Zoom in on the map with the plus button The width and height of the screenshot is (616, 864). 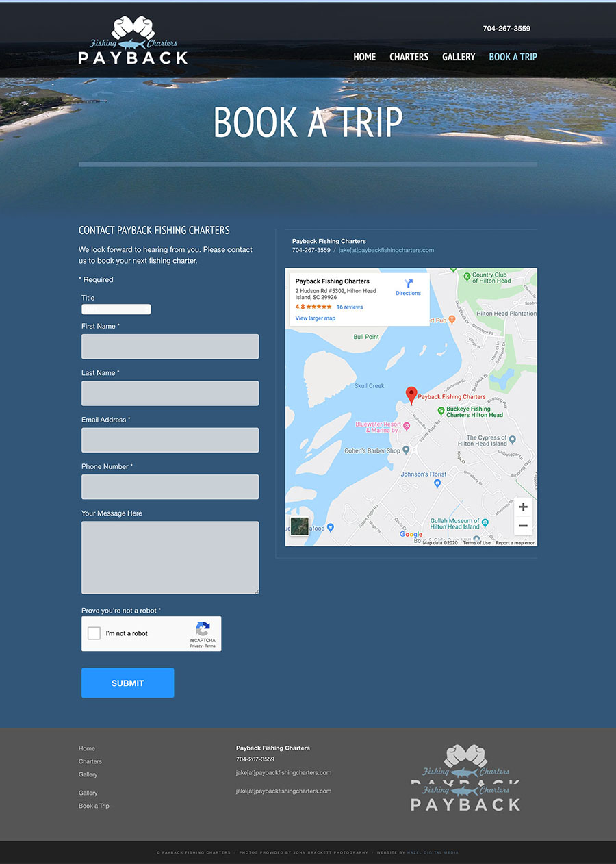click(523, 507)
